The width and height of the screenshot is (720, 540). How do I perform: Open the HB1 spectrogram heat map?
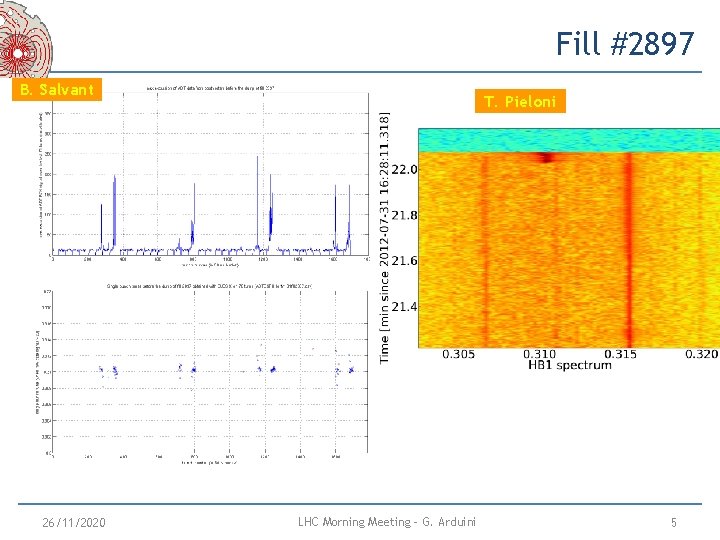[569, 238]
